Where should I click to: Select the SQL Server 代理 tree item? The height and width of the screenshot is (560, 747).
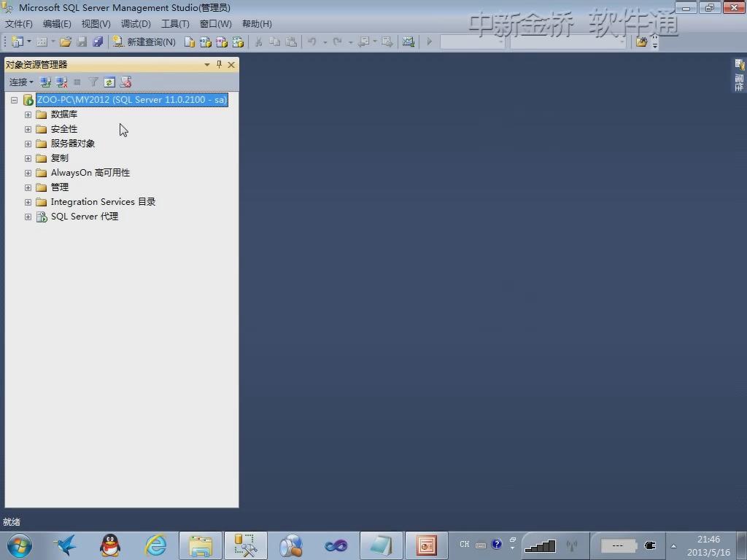[85, 217]
